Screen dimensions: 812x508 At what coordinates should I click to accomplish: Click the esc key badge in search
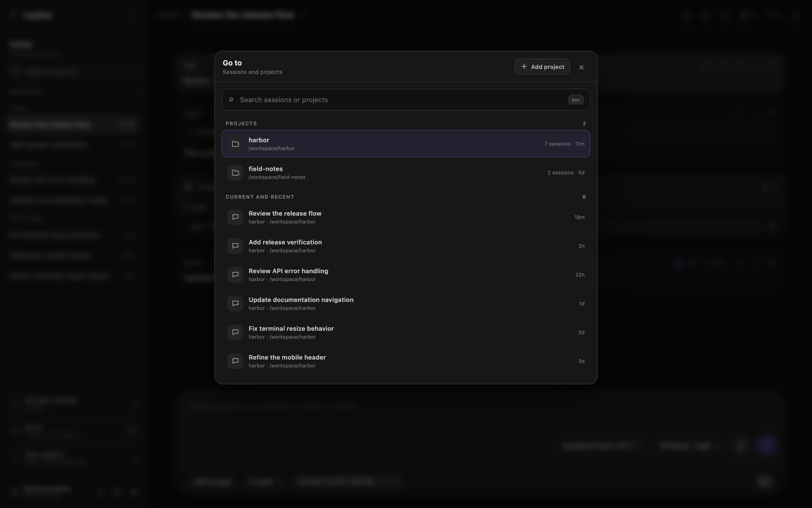[x=576, y=100]
